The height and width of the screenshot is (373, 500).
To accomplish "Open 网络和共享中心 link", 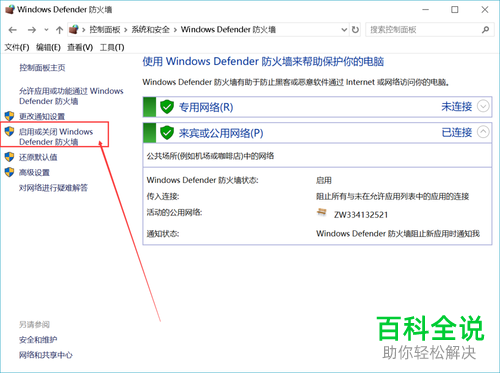I will [46, 355].
